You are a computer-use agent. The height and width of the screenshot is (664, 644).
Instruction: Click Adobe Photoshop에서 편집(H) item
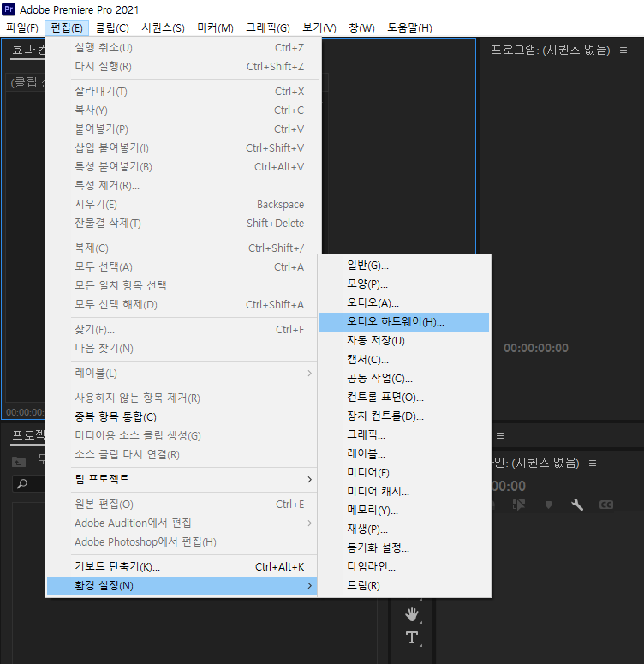click(x=182, y=542)
